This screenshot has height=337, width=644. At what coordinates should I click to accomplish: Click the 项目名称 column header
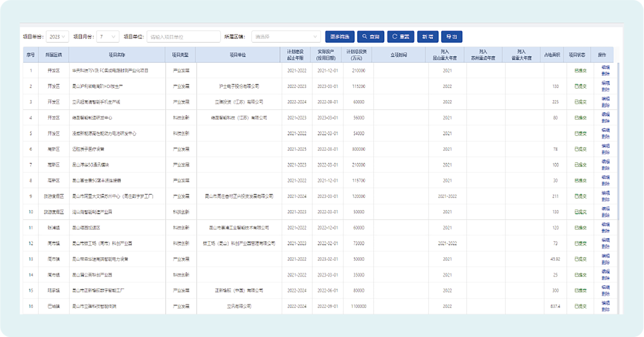117,55
